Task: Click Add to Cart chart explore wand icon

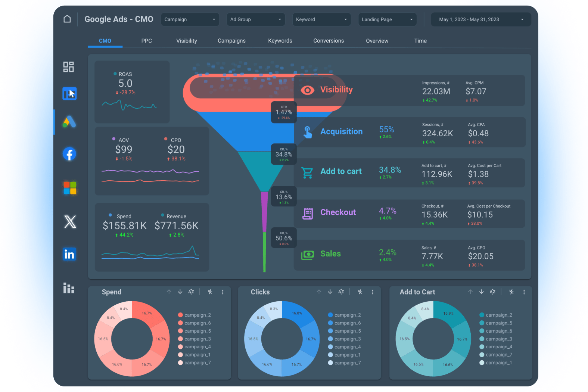Action: 511,292
